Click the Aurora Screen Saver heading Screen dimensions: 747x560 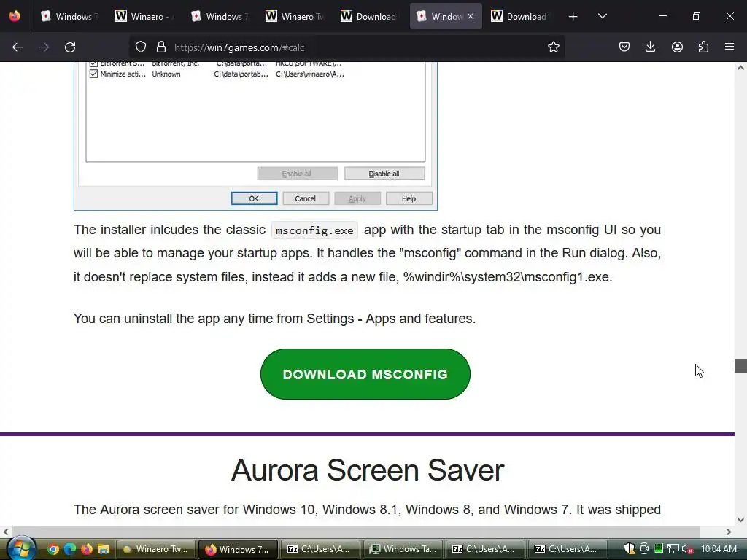pos(368,470)
